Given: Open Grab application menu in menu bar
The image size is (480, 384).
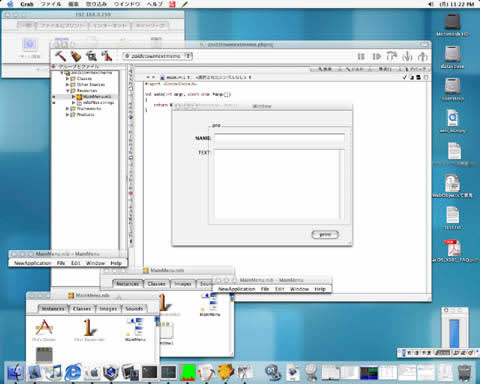Looking at the screenshot, I should tap(27, 4).
